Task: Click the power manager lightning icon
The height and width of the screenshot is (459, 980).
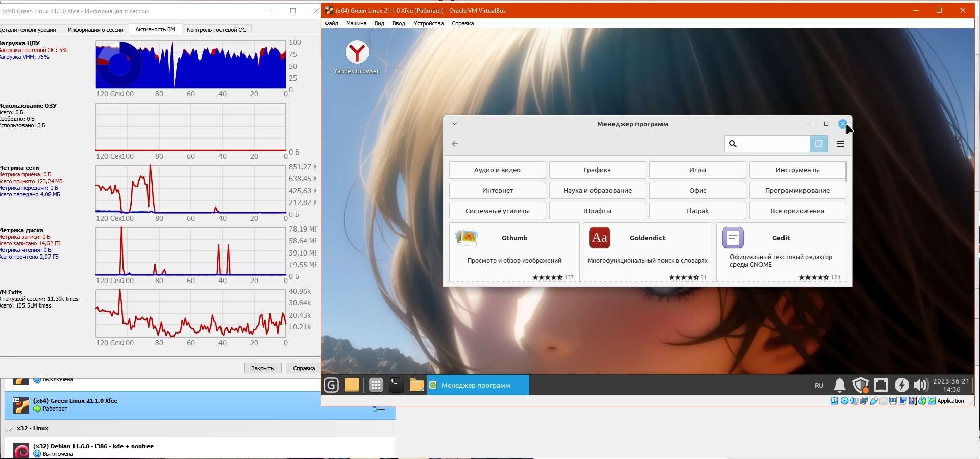Action: (x=901, y=385)
